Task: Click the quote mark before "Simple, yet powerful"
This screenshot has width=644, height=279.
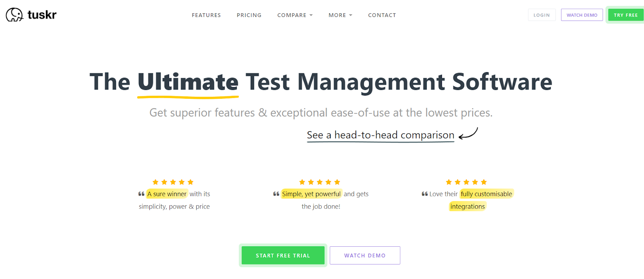Action: coord(276,194)
